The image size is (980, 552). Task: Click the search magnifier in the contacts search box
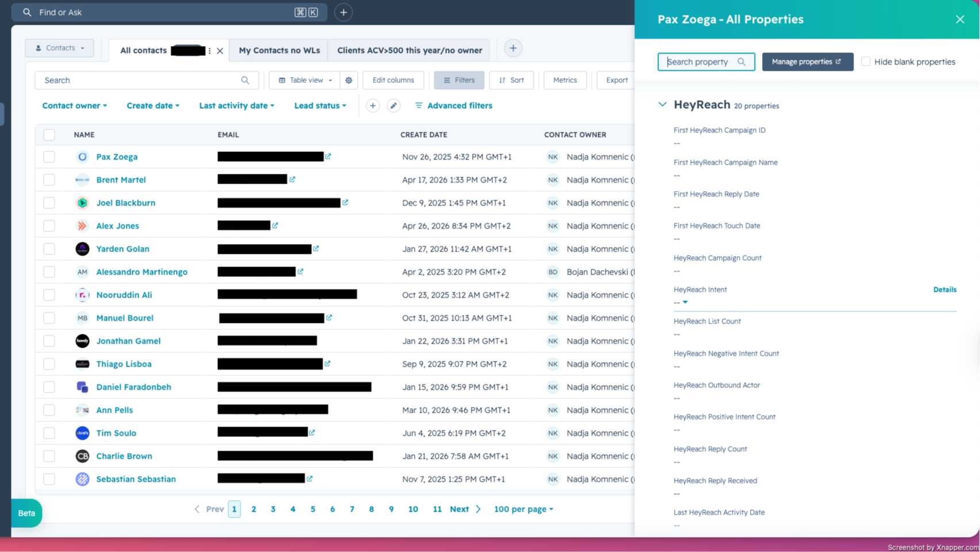point(245,80)
